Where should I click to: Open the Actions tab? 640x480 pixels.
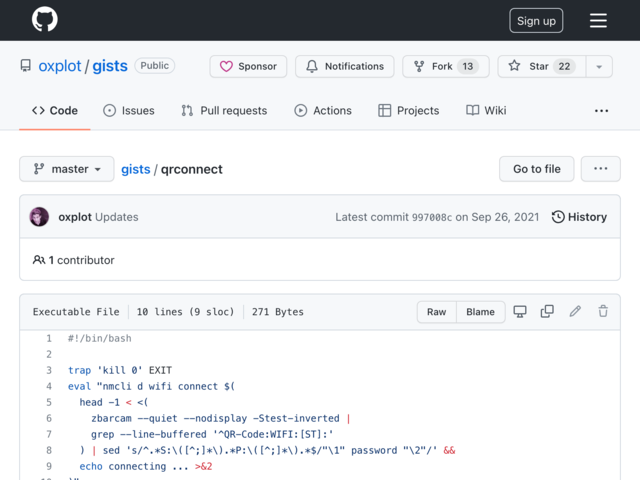[323, 111]
